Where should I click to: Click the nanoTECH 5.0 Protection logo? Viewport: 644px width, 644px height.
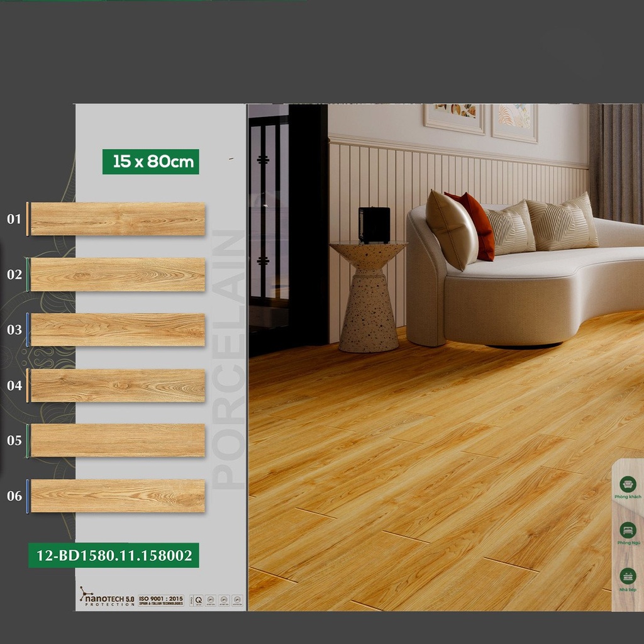click(x=107, y=597)
